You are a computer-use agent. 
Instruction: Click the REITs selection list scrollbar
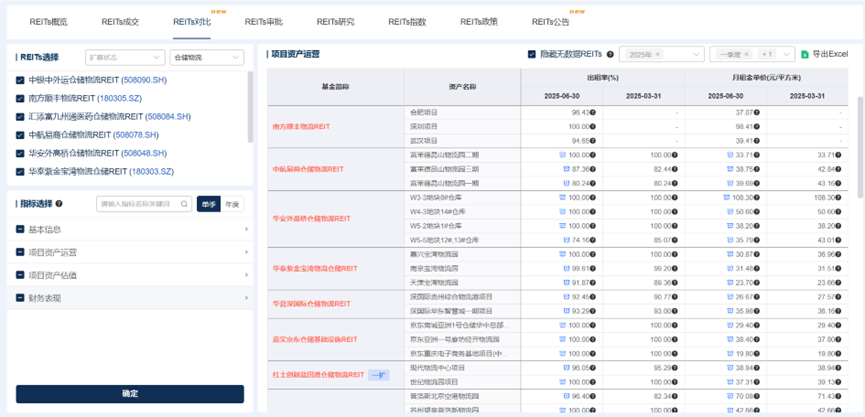click(x=250, y=106)
